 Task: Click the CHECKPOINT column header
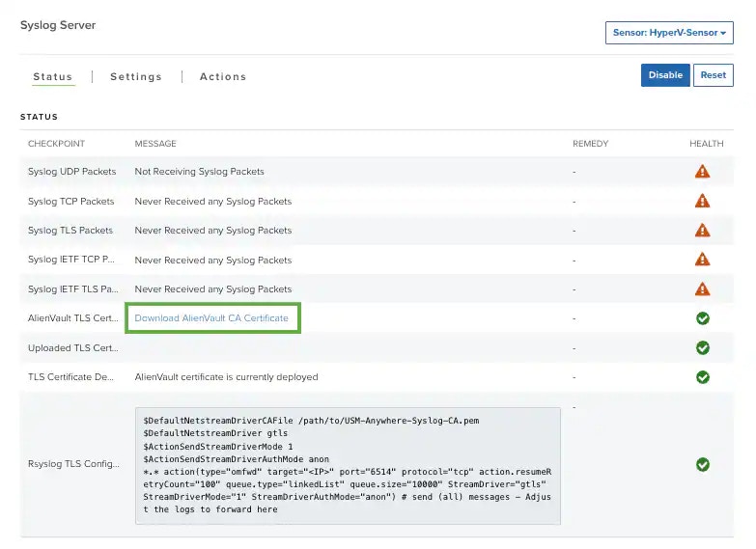(x=56, y=144)
